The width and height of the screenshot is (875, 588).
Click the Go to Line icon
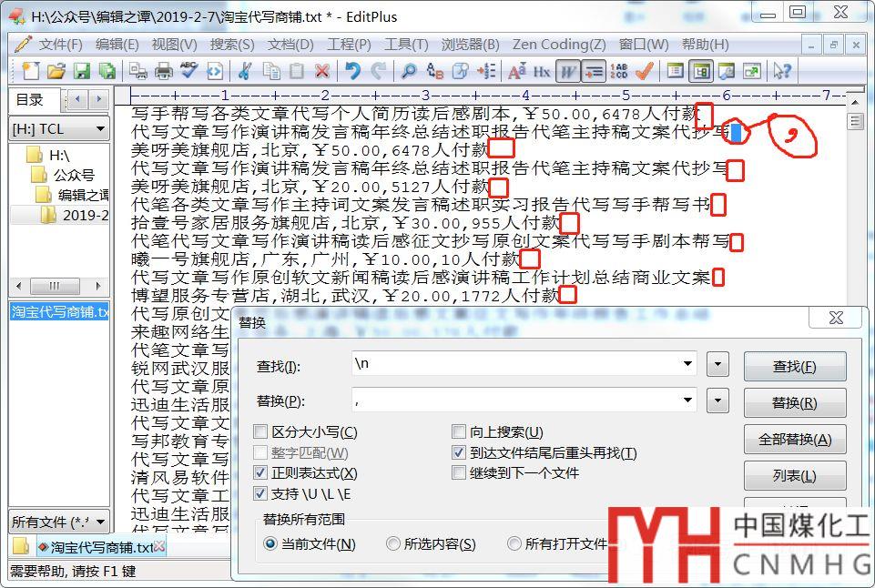[x=486, y=71]
